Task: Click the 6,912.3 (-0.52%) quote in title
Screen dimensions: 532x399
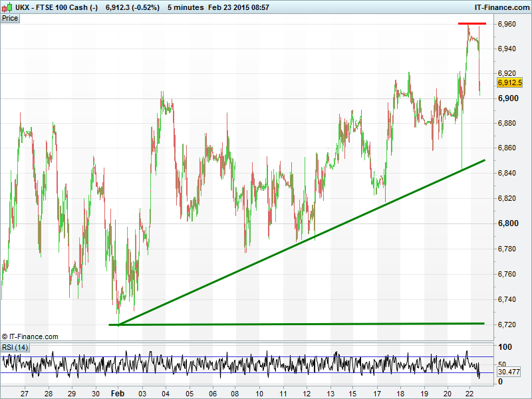Action: pos(132,7)
